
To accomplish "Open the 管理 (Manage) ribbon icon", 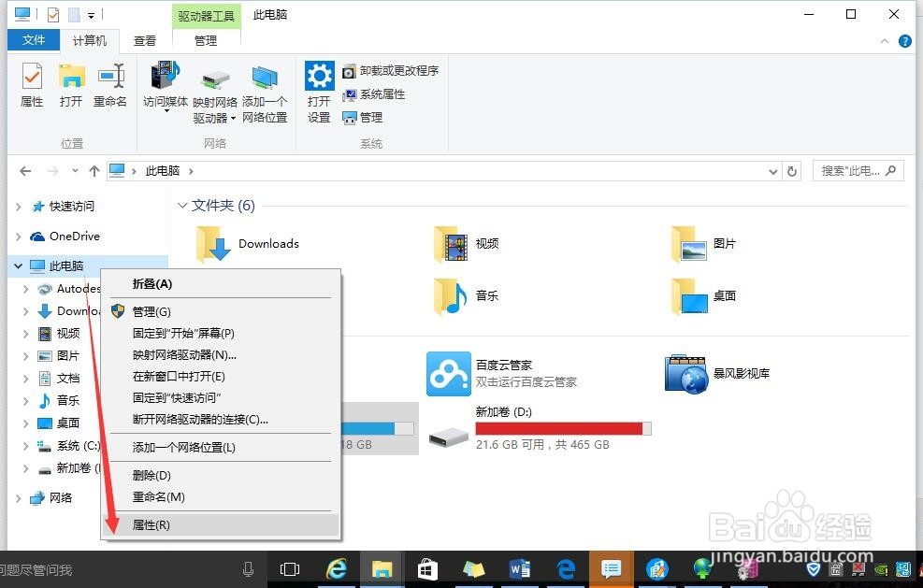I will point(367,117).
